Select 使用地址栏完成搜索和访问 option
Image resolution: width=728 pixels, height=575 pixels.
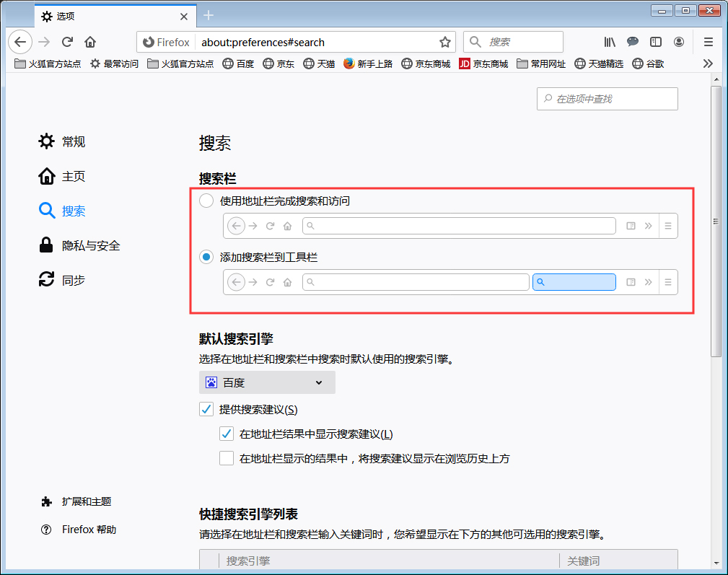point(206,201)
